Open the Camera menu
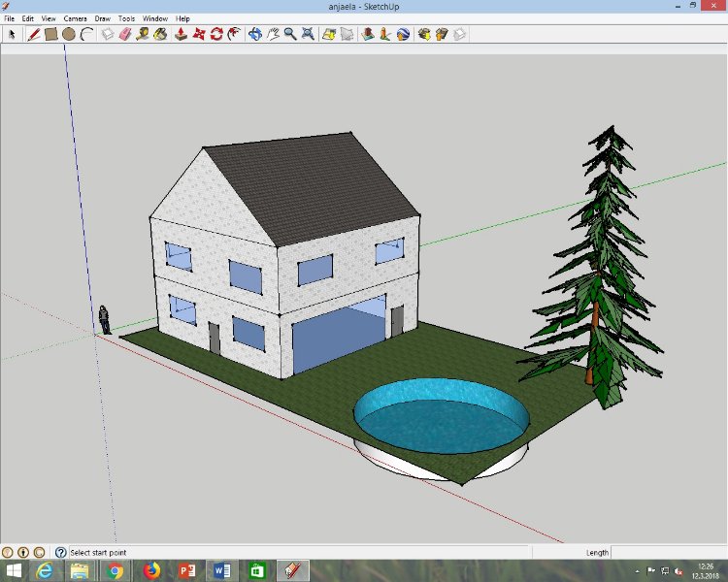 pyautogui.click(x=75, y=18)
